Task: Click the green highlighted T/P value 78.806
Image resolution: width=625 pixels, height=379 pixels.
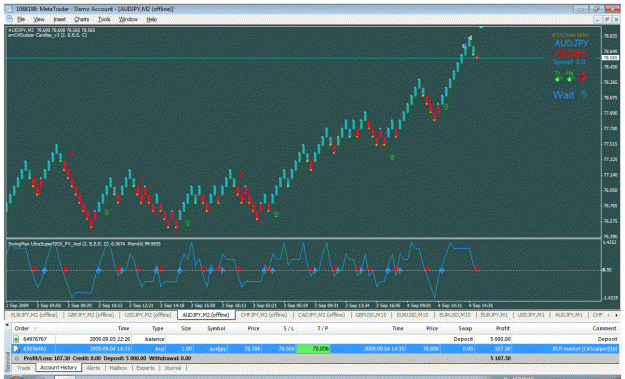Action: 313,349
